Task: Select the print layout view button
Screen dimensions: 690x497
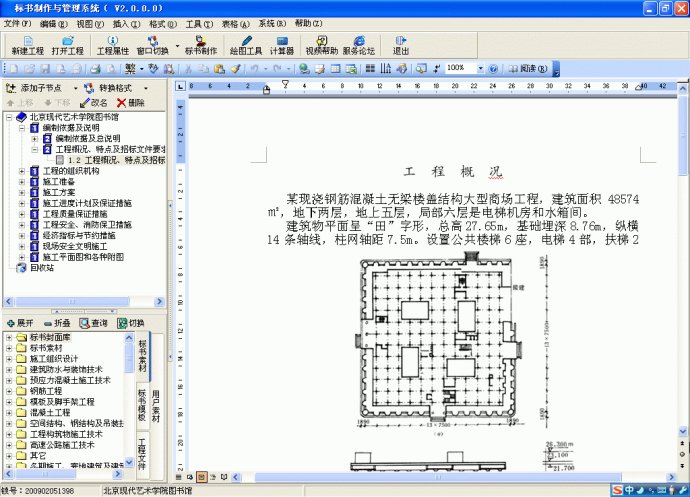Action: 202,477
